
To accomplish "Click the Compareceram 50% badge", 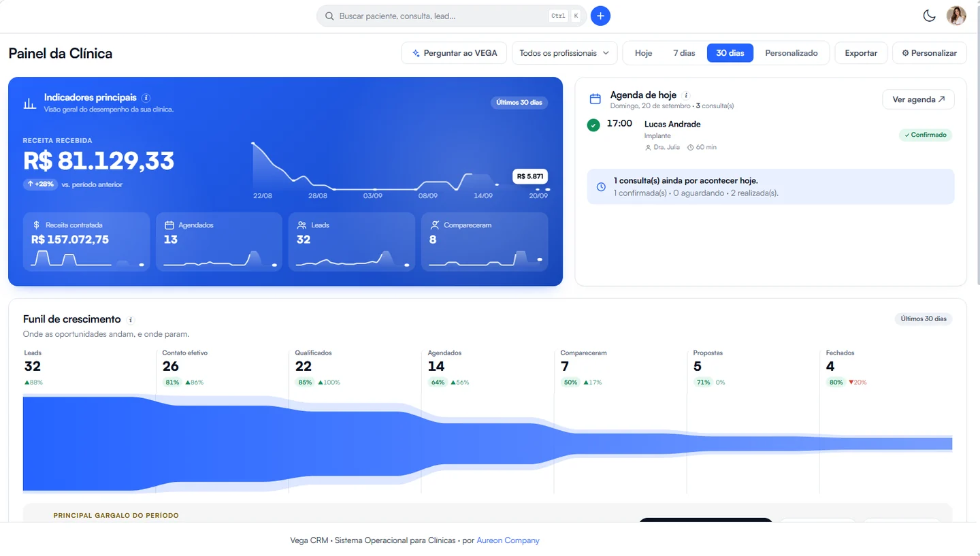I will pos(570,382).
